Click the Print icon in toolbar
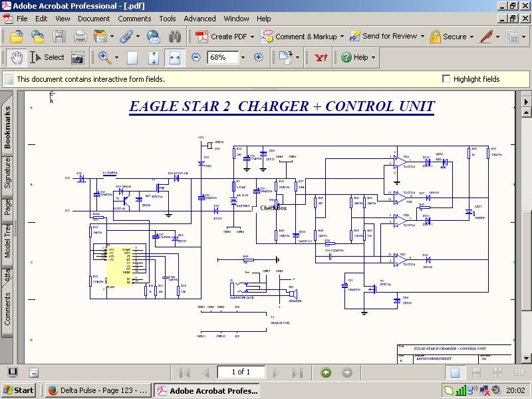This screenshot has width=532, height=399. point(80,37)
